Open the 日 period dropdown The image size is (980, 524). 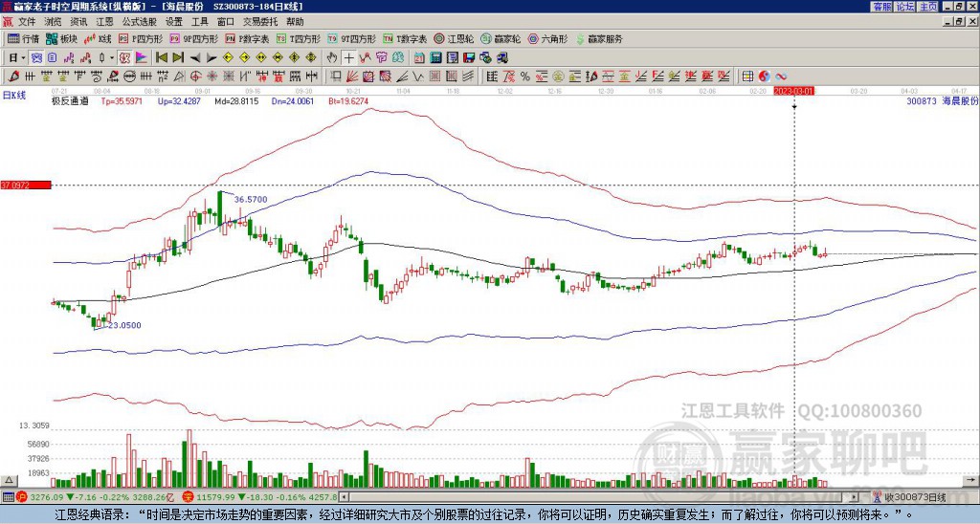pyautogui.click(x=16, y=58)
